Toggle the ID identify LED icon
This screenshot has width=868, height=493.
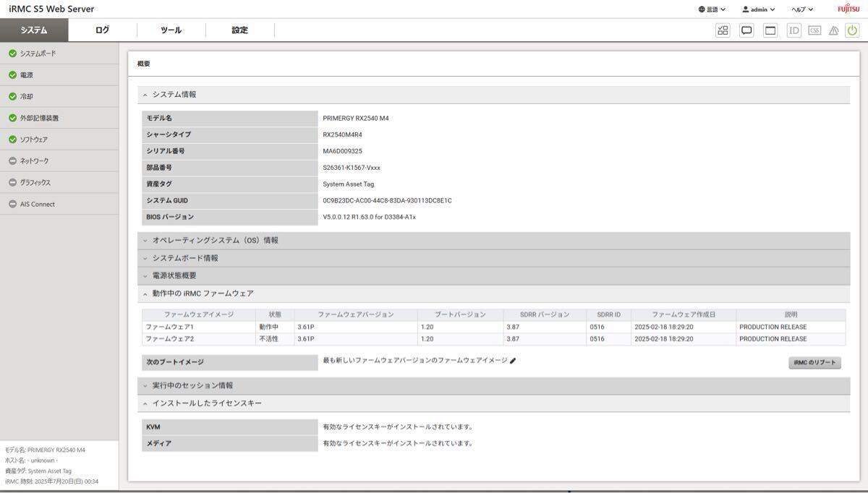(793, 30)
